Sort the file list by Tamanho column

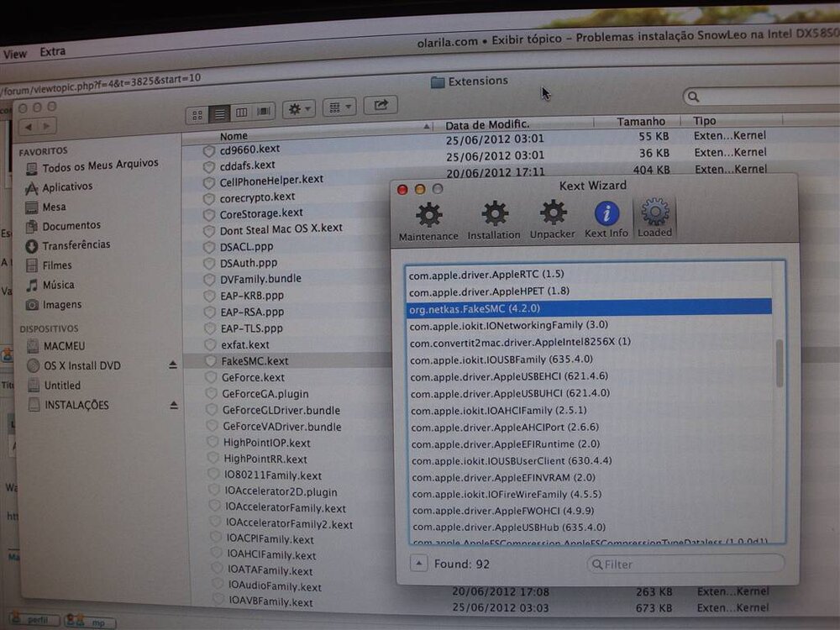(x=640, y=122)
